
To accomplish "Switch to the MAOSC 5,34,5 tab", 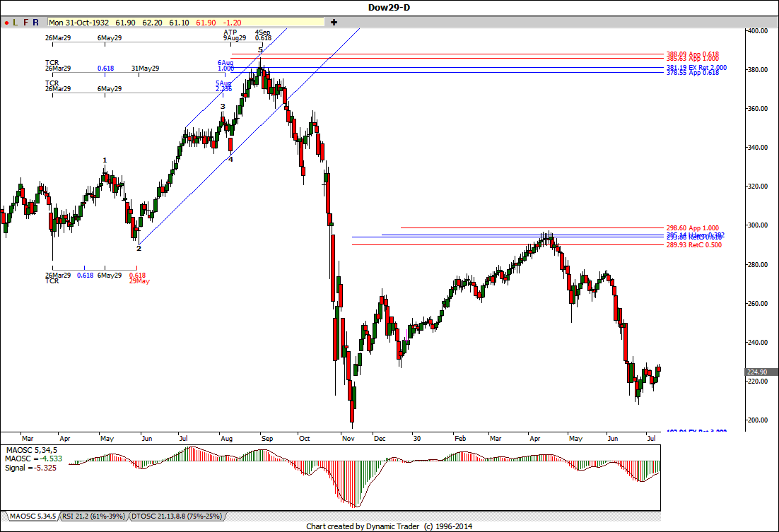I will click(x=33, y=516).
